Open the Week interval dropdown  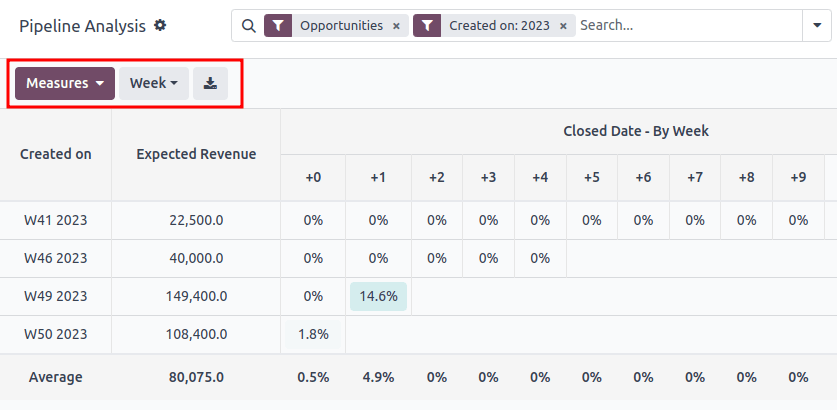click(153, 84)
